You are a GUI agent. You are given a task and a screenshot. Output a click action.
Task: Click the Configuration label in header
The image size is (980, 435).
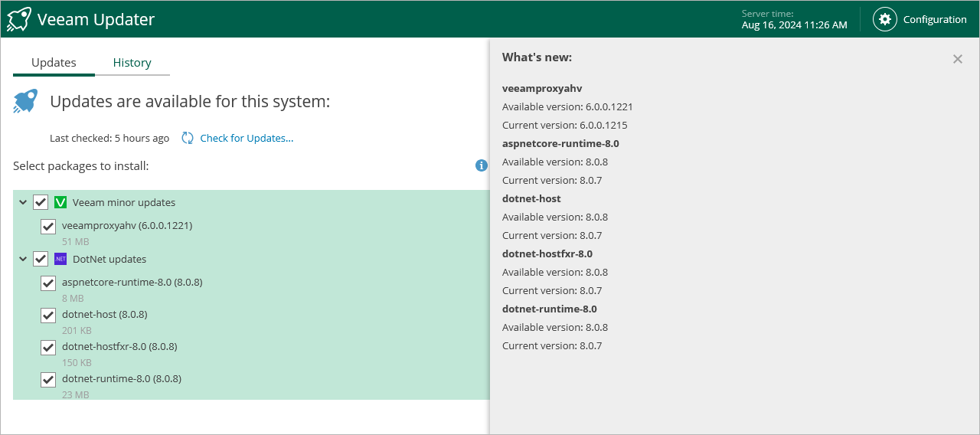935,19
